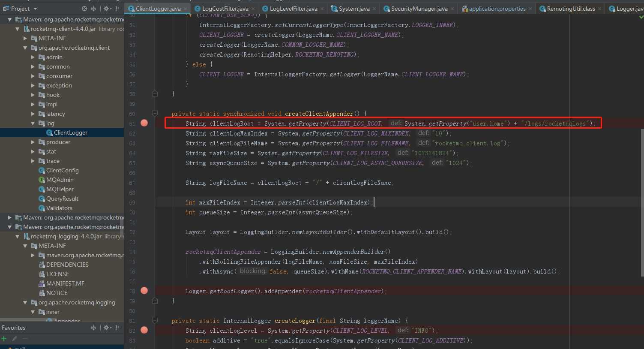Collapse the rocketmq-logging-4.4.0.jar node
This screenshot has width=644, height=349.
tap(18, 236)
